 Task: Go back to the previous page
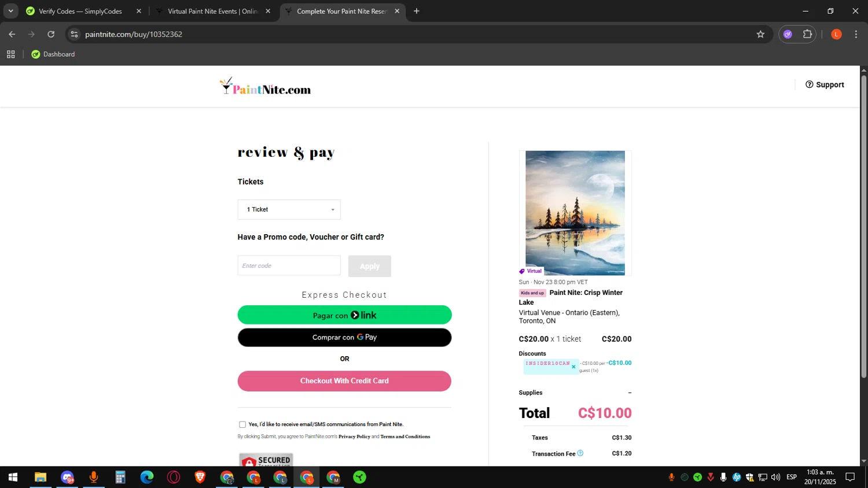12,34
